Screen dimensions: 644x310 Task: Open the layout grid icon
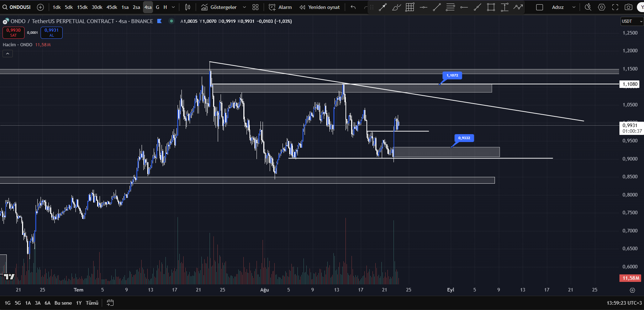pyautogui.click(x=255, y=7)
